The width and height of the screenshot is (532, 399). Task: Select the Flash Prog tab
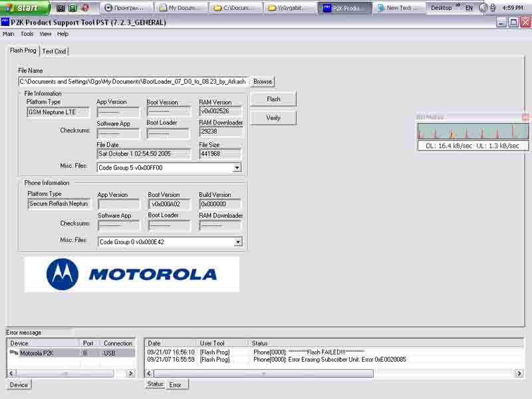(x=23, y=51)
